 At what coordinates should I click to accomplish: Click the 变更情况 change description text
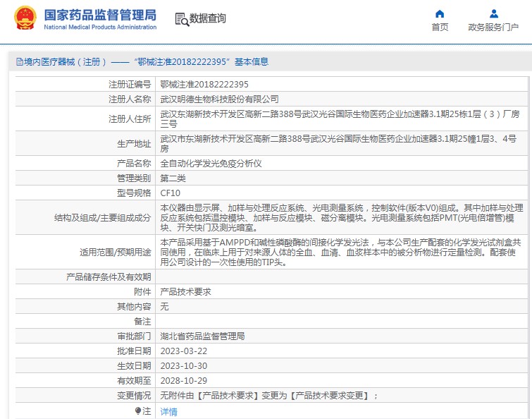[x=268, y=396]
